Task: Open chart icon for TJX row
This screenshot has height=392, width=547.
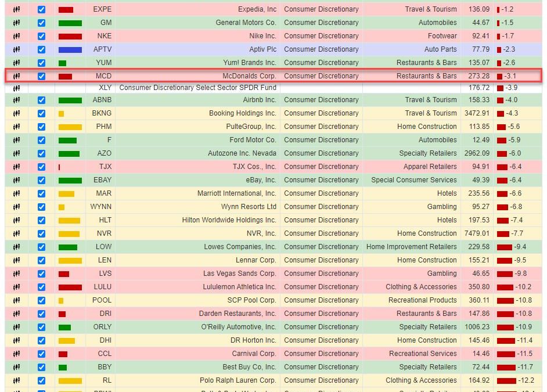Action: point(16,167)
